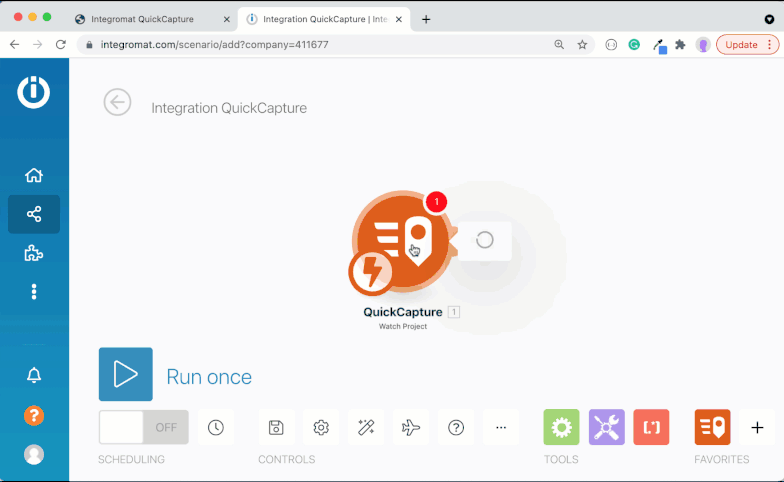Open the code brackets extension icon

tap(611, 44)
